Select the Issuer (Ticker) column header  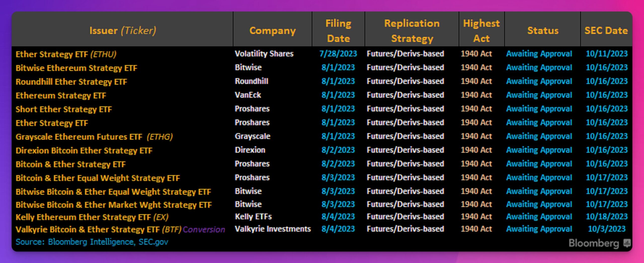coord(123,31)
